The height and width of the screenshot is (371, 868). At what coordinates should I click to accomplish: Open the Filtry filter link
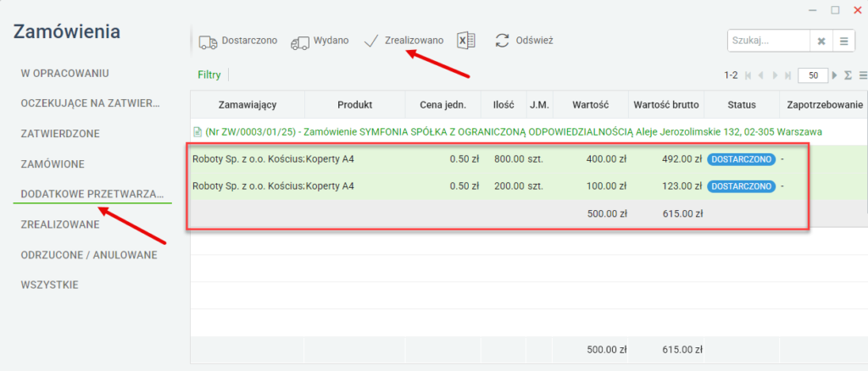click(x=209, y=75)
